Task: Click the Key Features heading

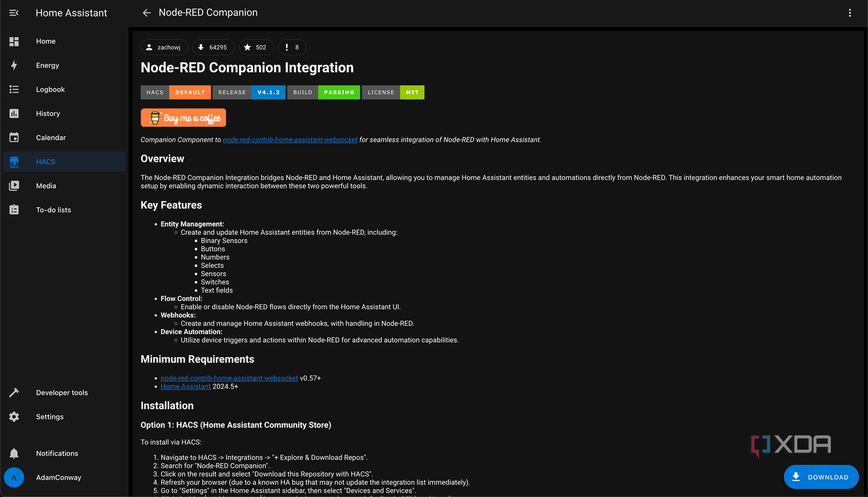Action: tap(171, 206)
